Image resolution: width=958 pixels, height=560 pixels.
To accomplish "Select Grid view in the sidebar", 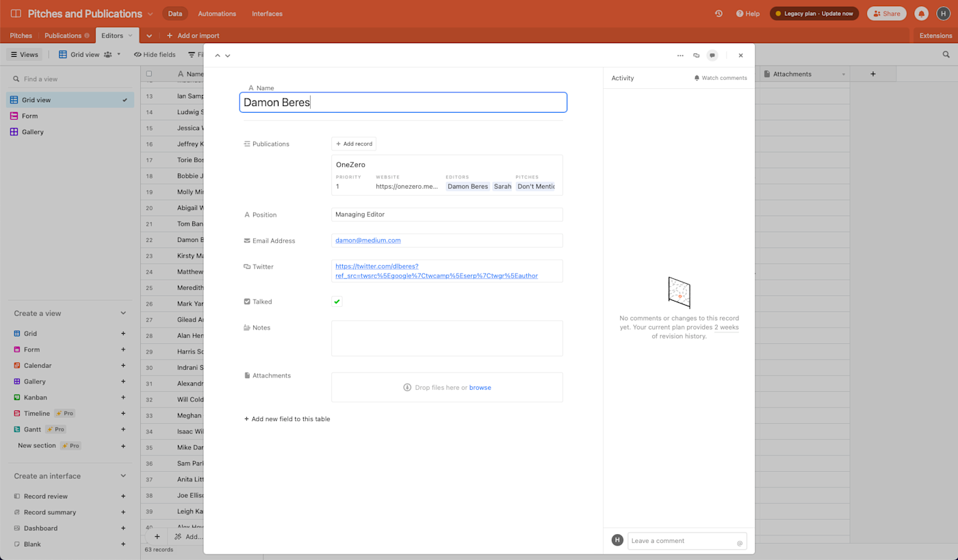I will pyautogui.click(x=70, y=100).
